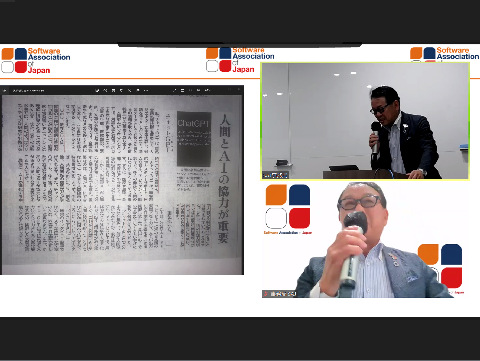Screen dimensions: 480x361
Task: Click the article headline 人間とAIの協力が重要
Action: coord(224,179)
